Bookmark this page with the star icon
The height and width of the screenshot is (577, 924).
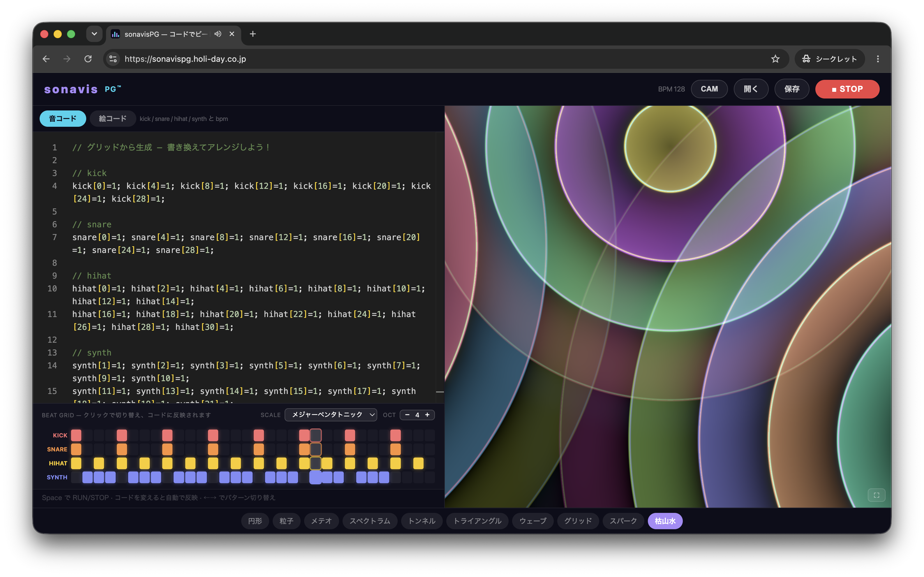[775, 59]
